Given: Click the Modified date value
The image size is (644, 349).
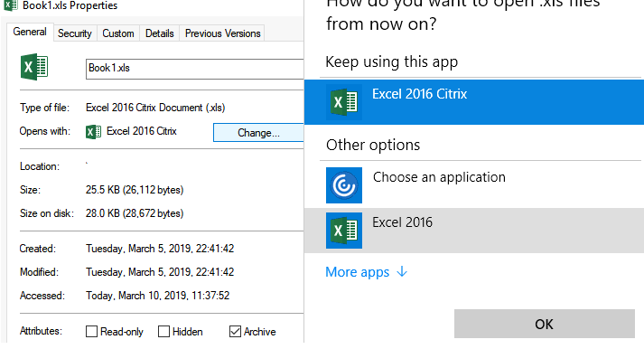Looking at the screenshot, I should 160,272.
